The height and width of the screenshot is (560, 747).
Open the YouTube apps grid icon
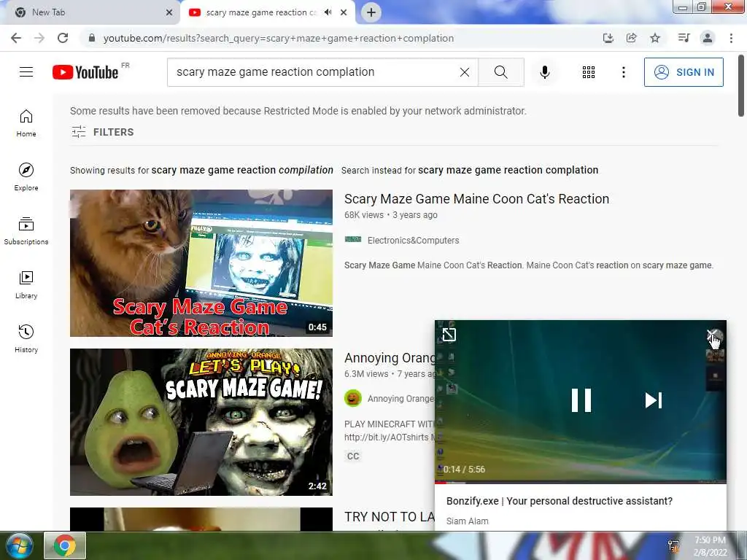[589, 72]
